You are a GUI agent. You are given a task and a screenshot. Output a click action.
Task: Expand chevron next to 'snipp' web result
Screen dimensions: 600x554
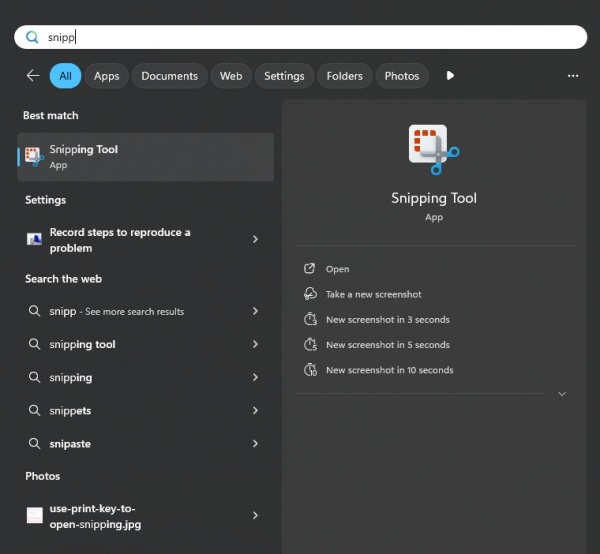[255, 311]
